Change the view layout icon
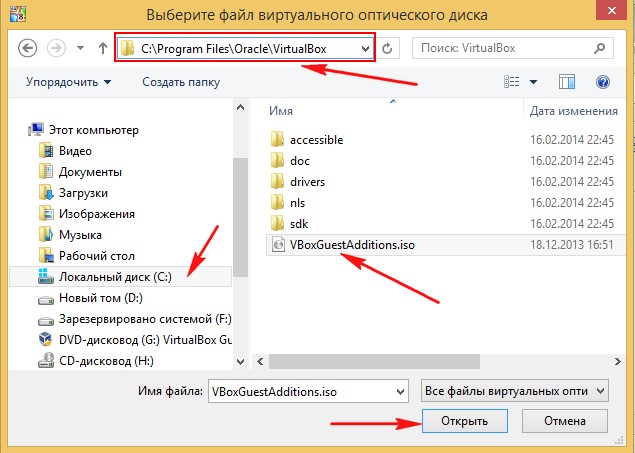The image size is (635, 453). (x=511, y=82)
